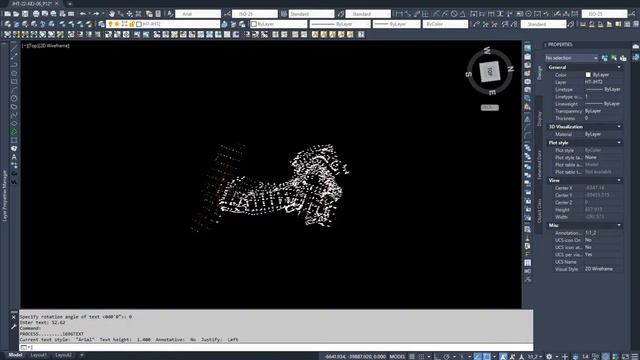Click the Circle tool in Draw toolbar
Viewport: 640px width, 360px height.
tap(14, 98)
